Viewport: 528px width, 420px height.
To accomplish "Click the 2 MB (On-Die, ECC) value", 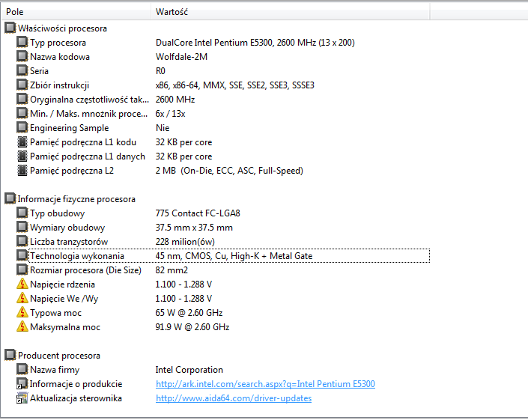I will (229, 171).
